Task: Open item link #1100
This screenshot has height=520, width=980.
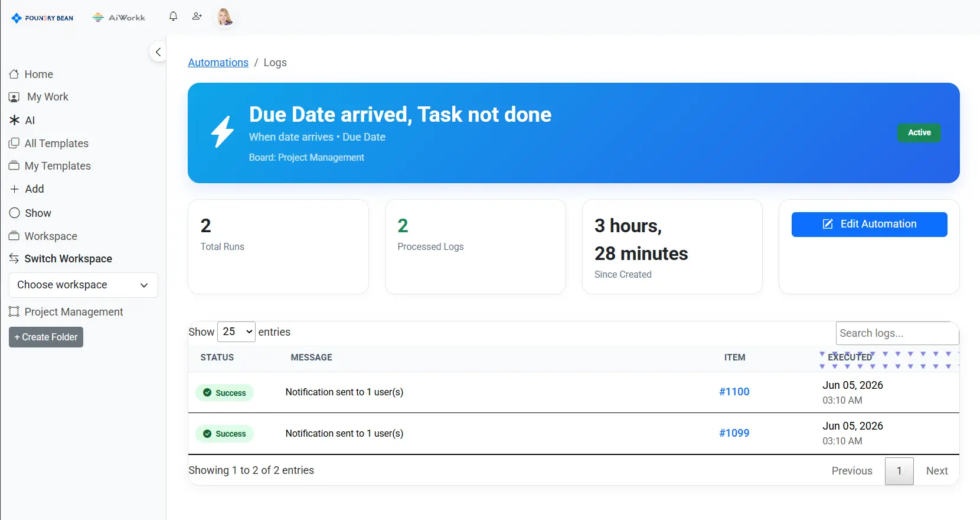Action: (734, 392)
